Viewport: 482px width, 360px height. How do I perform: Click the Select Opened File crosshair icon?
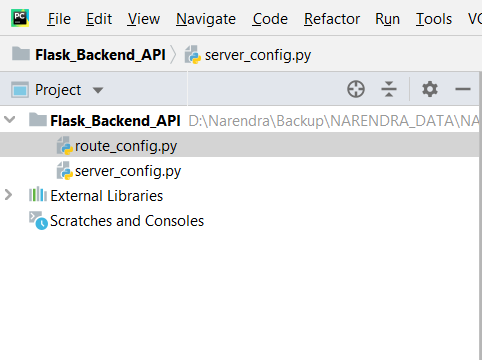coord(356,89)
